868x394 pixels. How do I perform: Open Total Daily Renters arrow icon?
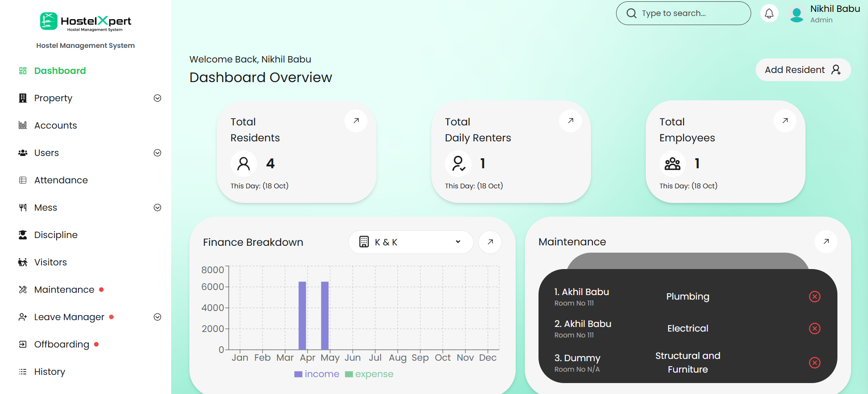tap(570, 121)
